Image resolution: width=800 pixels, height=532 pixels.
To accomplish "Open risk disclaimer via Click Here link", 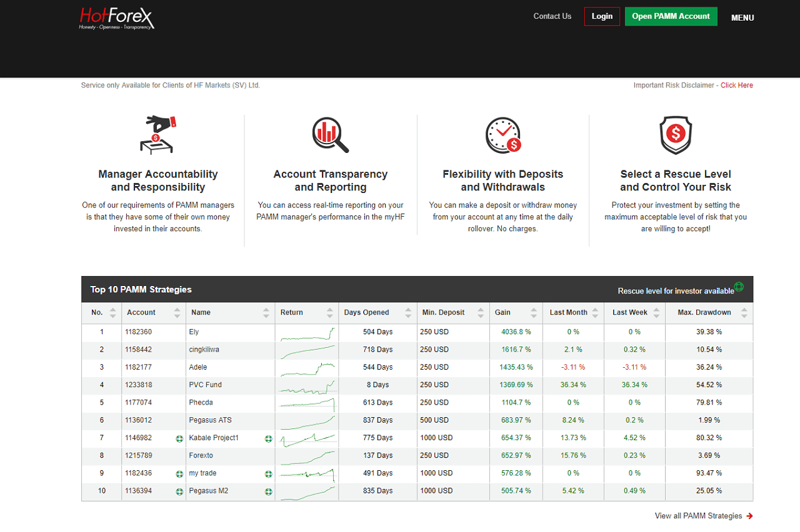I will pos(737,86).
